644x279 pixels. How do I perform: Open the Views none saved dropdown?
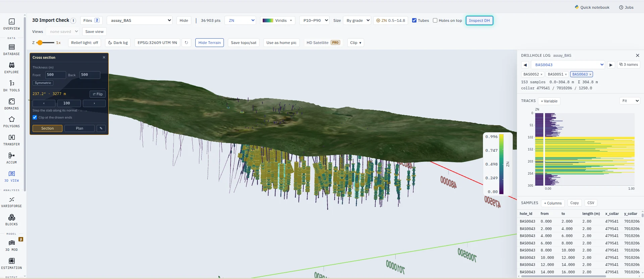63,32
